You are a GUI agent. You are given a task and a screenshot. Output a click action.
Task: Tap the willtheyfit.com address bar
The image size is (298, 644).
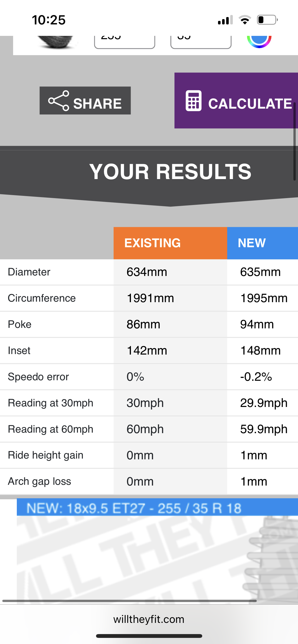pos(149,619)
